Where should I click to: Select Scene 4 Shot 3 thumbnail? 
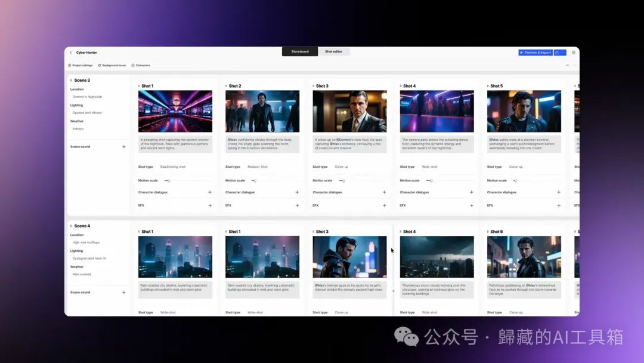(x=349, y=257)
